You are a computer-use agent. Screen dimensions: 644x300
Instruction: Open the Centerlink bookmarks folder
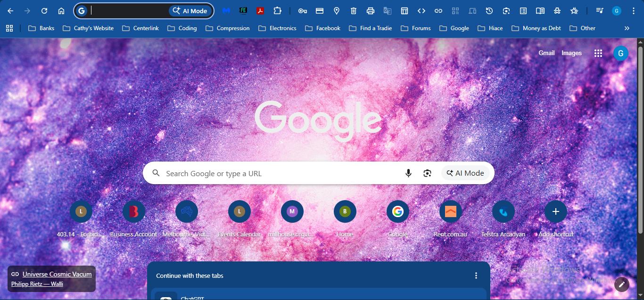(x=140, y=28)
